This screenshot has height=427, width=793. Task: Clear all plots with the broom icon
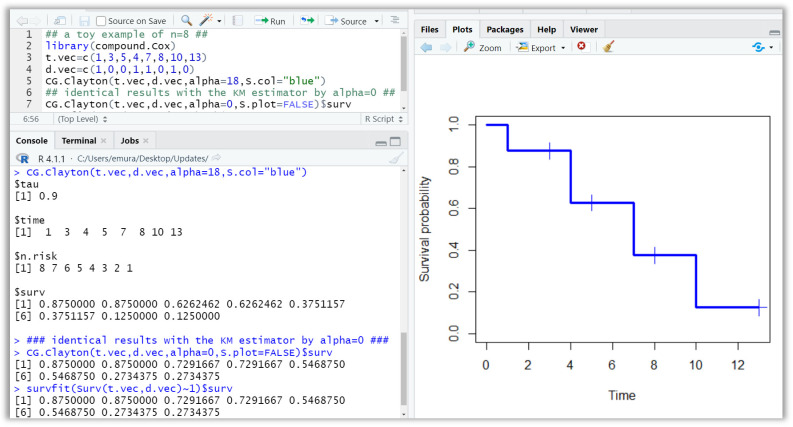pyautogui.click(x=609, y=47)
